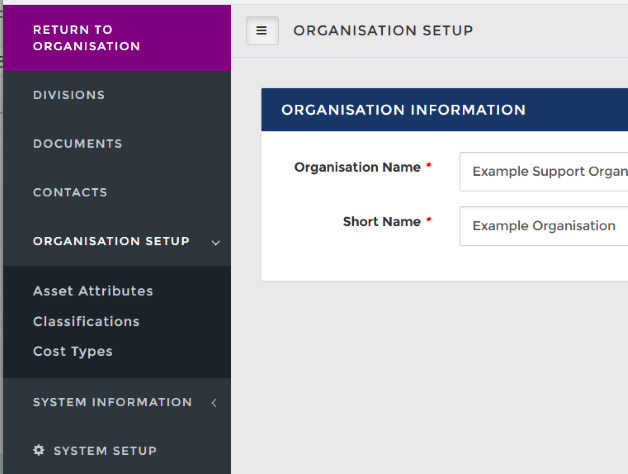This screenshot has height=474, width=628.
Task: Expand the System Information chevron arrow
Action: point(214,403)
